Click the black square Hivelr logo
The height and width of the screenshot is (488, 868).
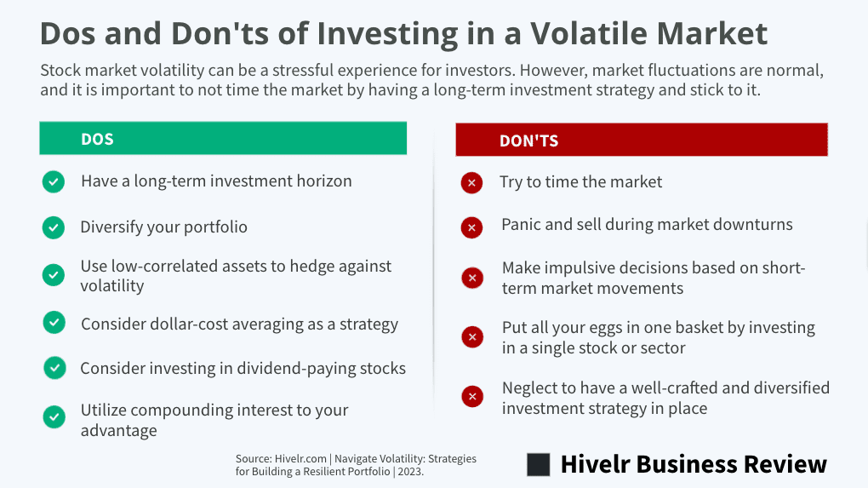coord(539,464)
